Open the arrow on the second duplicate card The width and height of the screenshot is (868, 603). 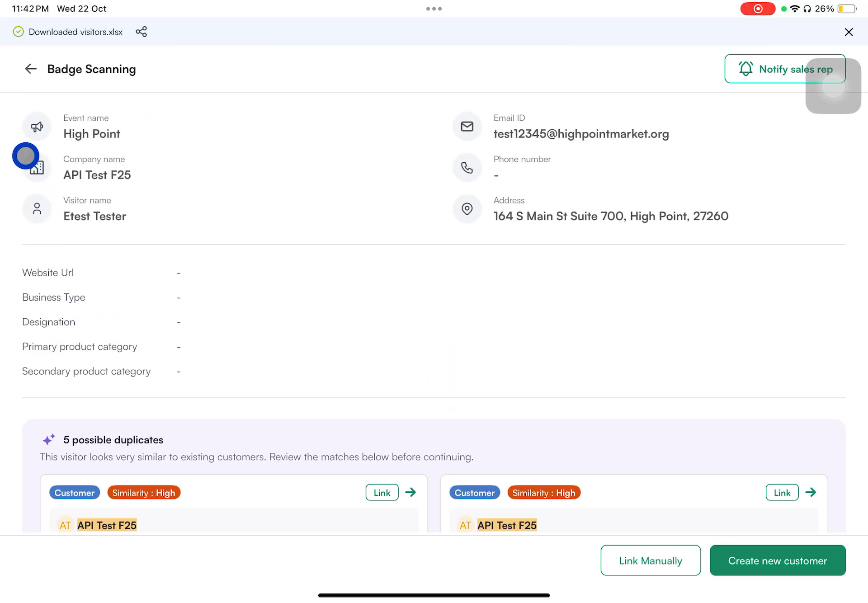[x=811, y=492]
